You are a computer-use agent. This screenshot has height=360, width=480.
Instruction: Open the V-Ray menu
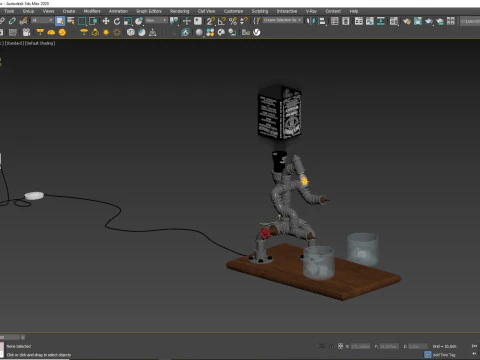pyautogui.click(x=311, y=11)
